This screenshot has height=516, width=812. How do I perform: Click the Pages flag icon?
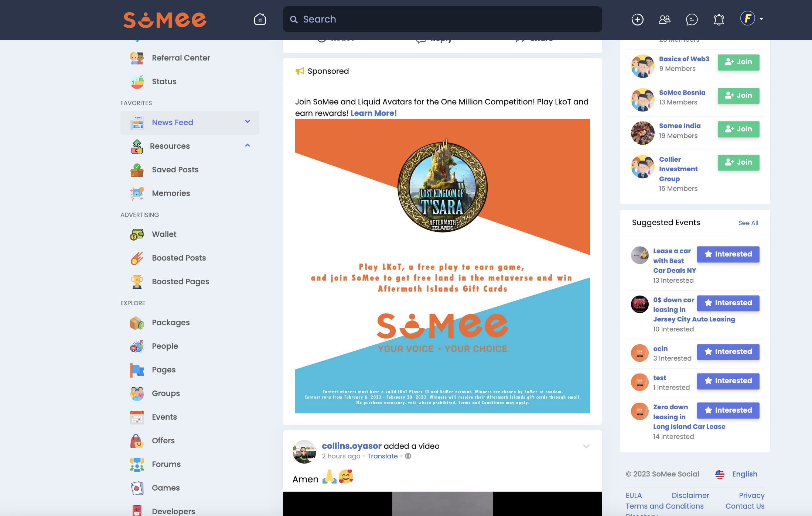point(137,370)
